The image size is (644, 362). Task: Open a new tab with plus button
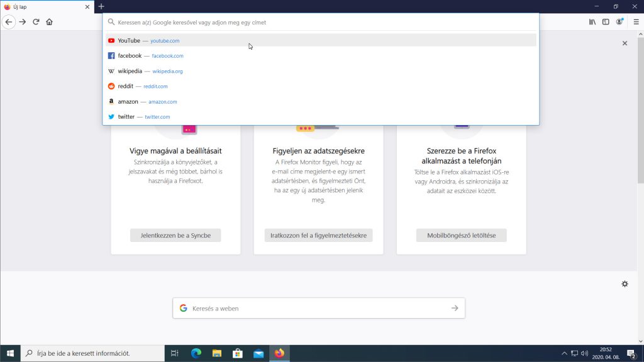tap(101, 6)
